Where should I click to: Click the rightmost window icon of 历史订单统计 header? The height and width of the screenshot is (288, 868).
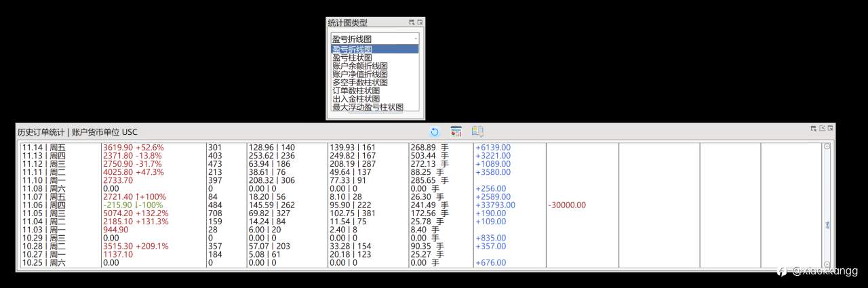tap(830, 128)
